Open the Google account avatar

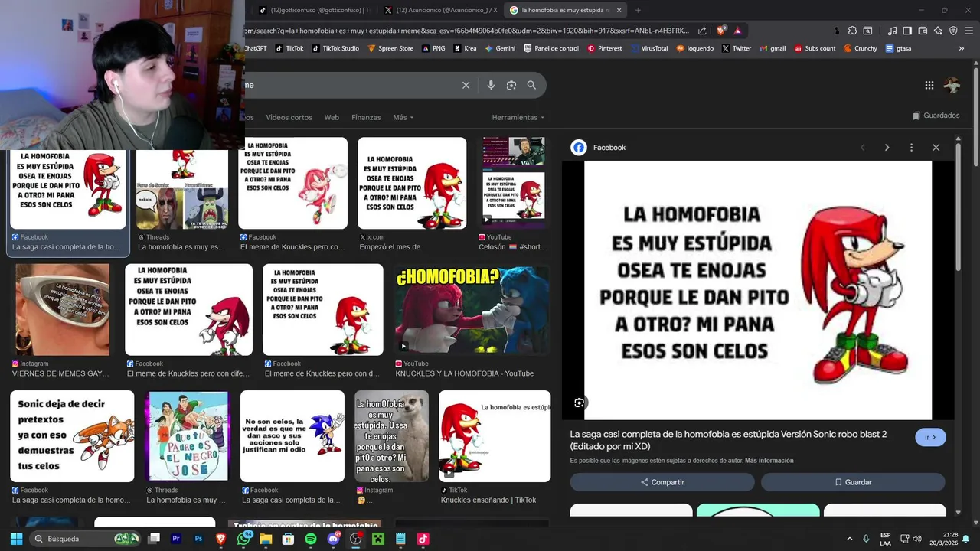click(x=952, y=86)
